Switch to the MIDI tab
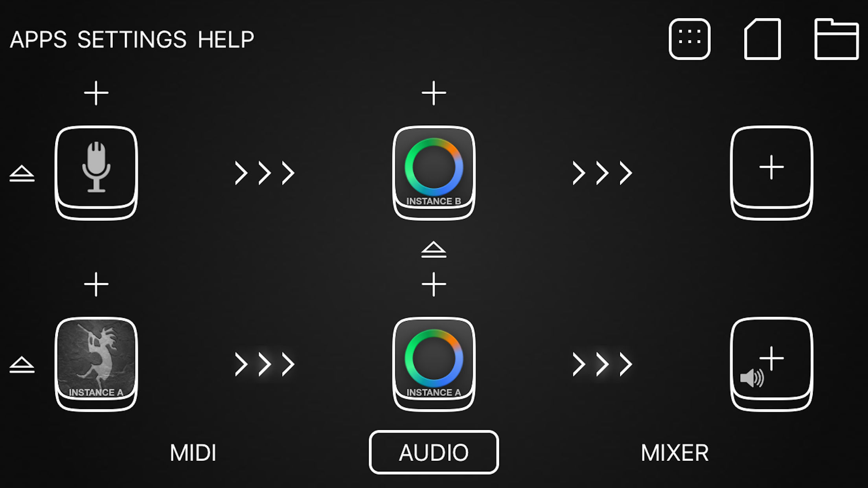 [x=193, y=453]
